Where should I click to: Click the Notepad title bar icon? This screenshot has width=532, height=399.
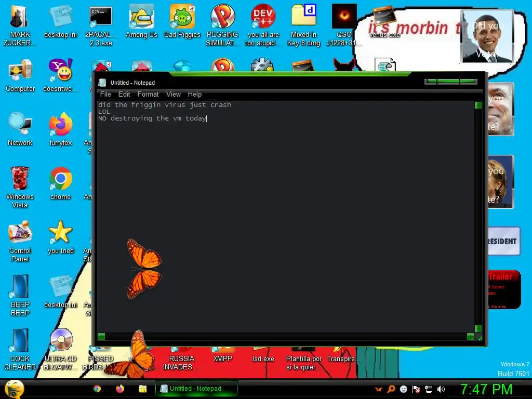(102, 83)
